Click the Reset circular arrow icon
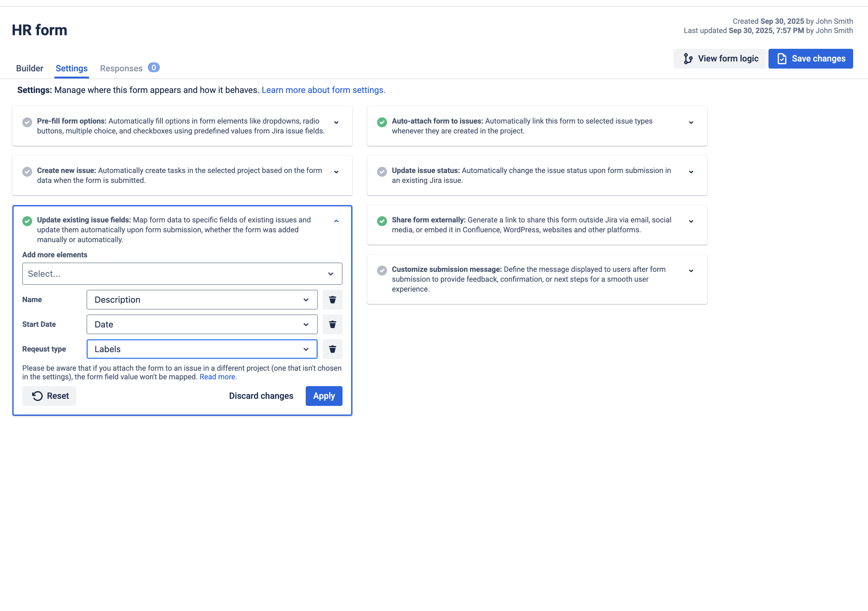 37,396
